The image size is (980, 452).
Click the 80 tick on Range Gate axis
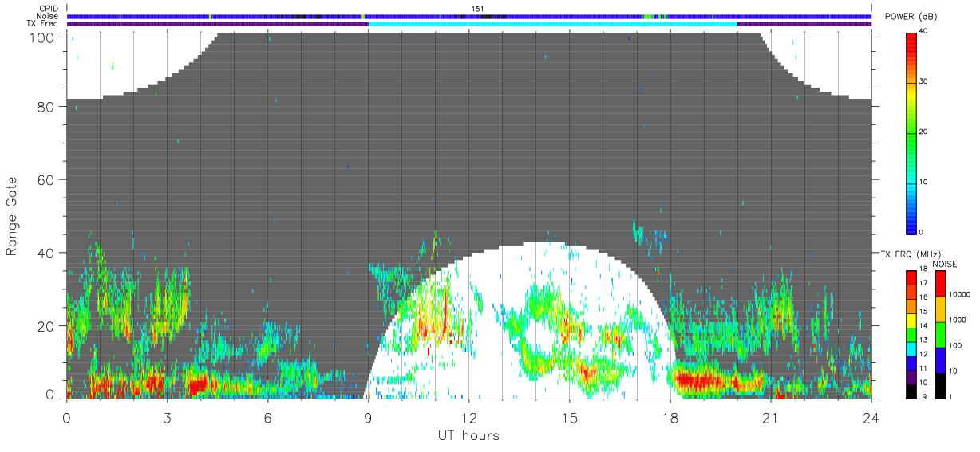47,107
